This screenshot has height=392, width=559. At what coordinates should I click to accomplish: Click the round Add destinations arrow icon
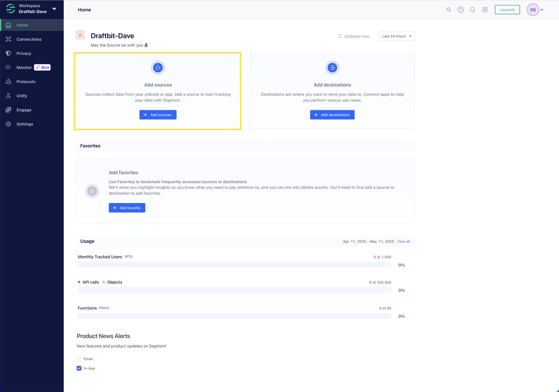(332, 68)
